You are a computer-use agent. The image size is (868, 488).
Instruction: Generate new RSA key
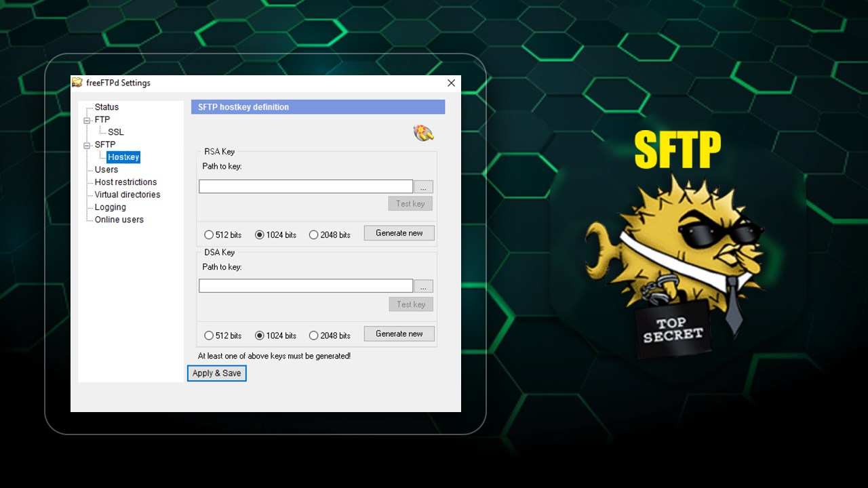399,233
